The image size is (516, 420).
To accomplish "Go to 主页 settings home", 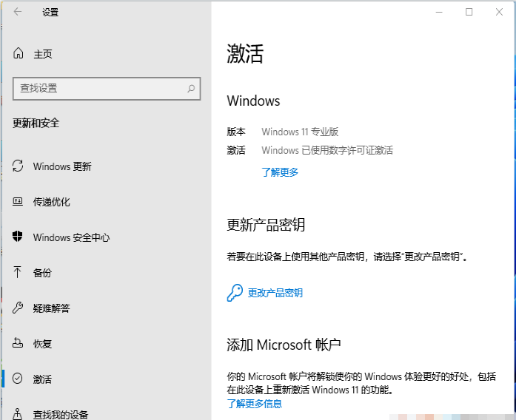I will click(42, 54).
